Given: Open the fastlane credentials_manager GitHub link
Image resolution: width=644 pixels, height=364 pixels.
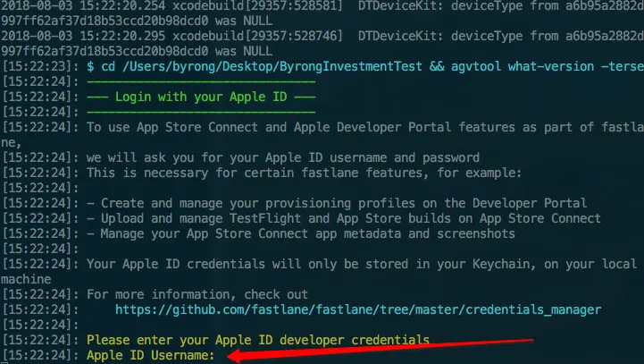Looking at the screenshot, I should pyautogui.click(x=358, y=309).
